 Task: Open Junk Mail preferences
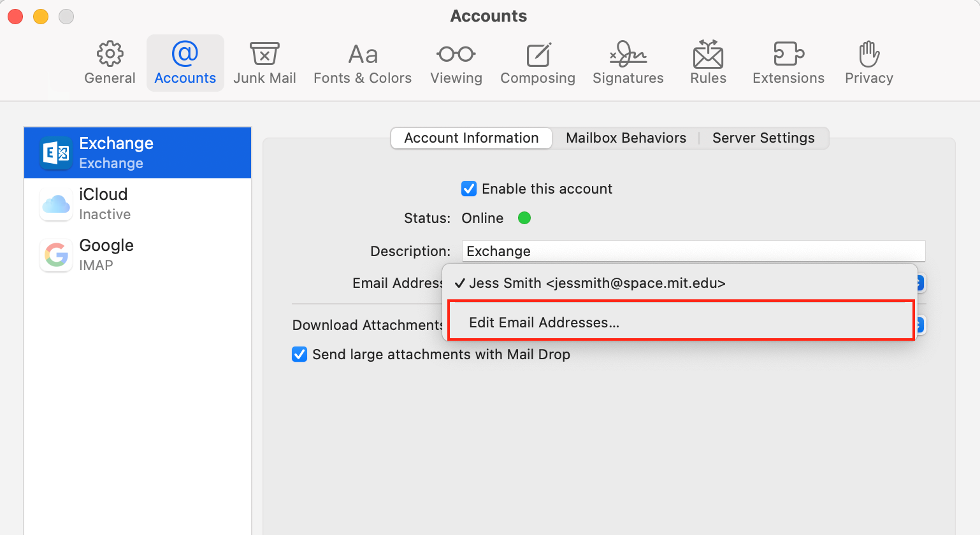[264, 63]
